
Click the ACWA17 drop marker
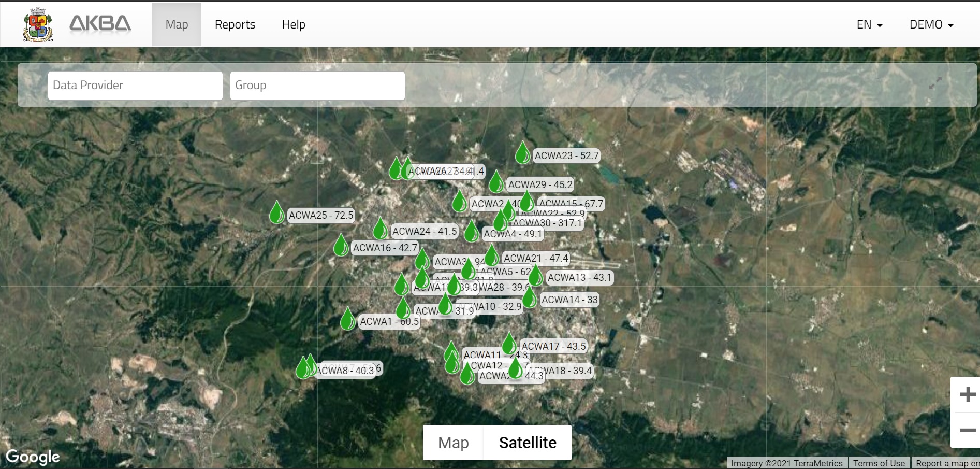click(509, 344)
